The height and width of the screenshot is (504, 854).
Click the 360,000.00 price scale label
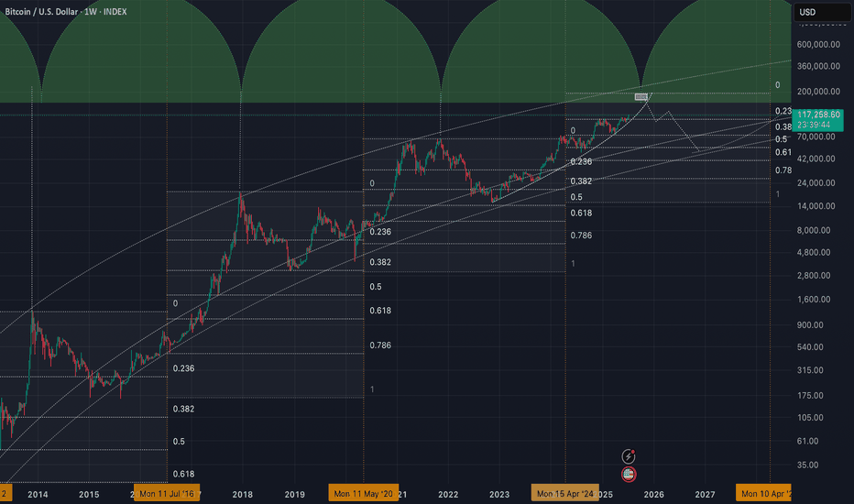tap(818, 67)
